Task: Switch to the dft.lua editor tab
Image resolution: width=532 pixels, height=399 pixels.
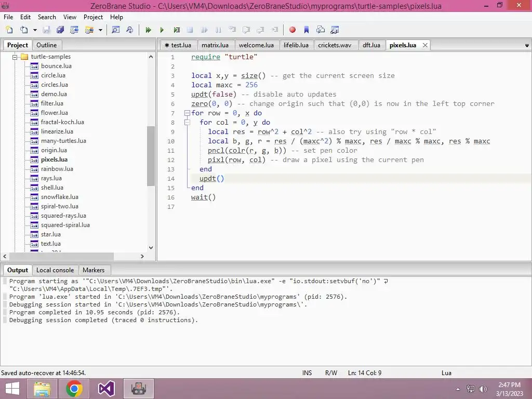Action: 371,45
